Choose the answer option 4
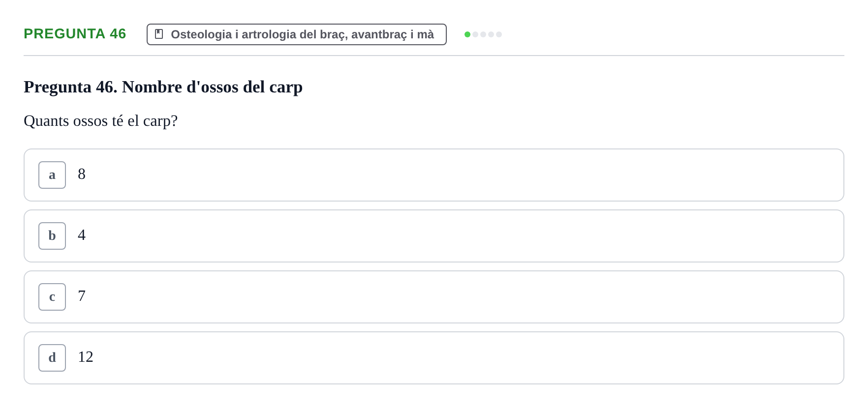This screenshot has height=409, width=868. coord(434,236)
